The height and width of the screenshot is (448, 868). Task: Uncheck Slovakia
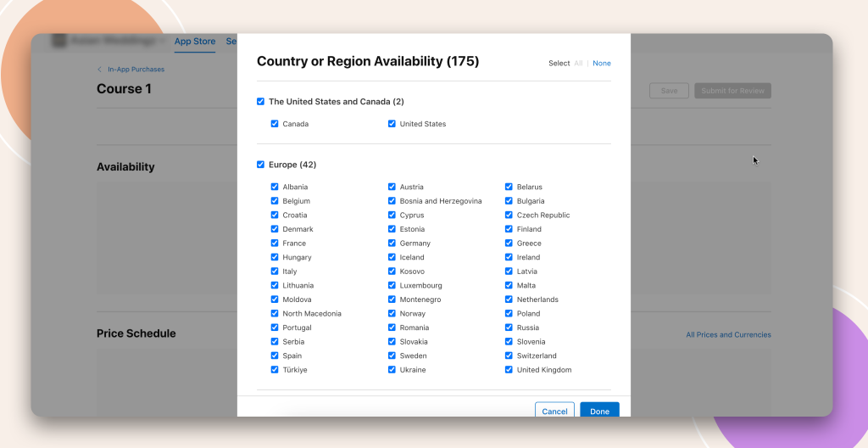[x=392, y=342]
